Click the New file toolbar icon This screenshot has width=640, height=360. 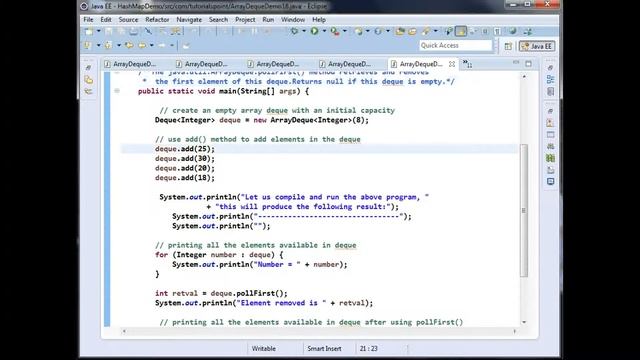pos(89,31)
